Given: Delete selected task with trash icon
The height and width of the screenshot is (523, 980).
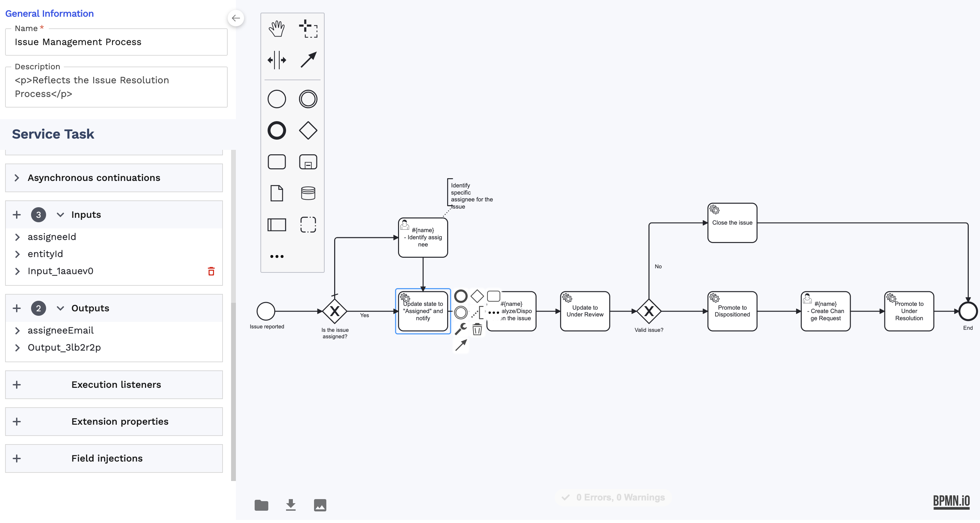Looking at the screenshot, I should (x=477, y=329).
